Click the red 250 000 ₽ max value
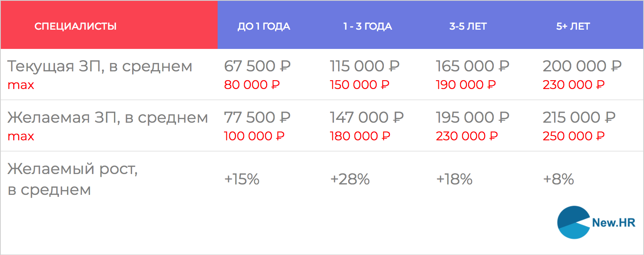This screenshot has width=644, height=255. [x=573, y=136]
